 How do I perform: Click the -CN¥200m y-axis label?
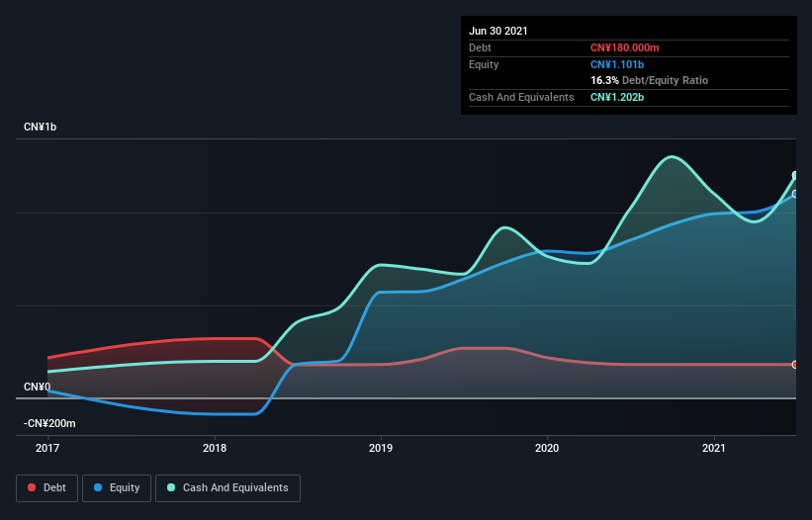pos(49,424)
